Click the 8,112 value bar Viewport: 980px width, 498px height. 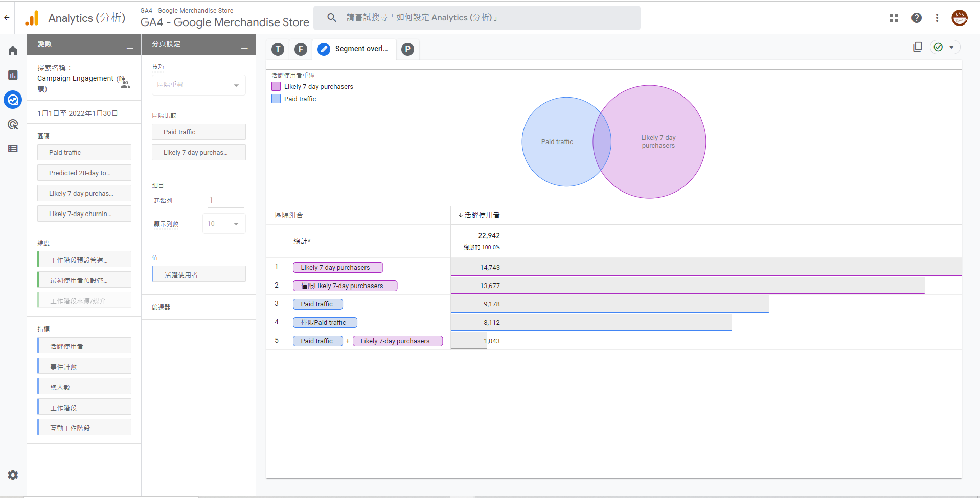point(591,322)
